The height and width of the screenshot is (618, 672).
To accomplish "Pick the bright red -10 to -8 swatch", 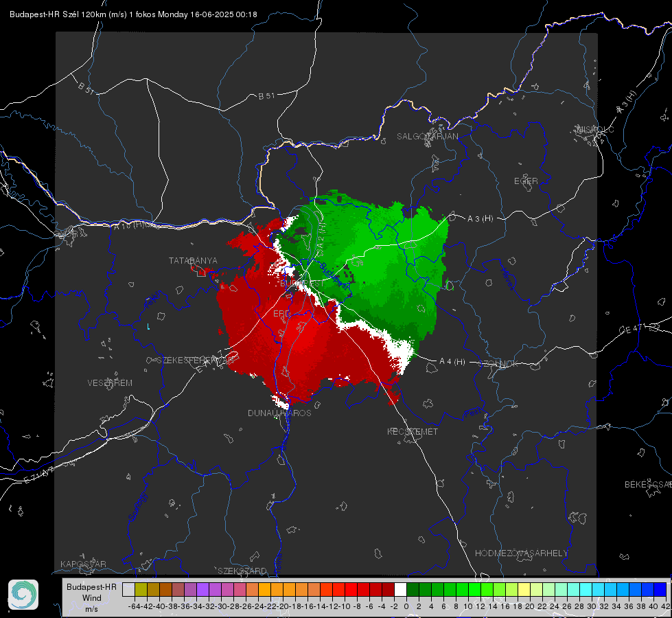I will [x=351, y=589].
